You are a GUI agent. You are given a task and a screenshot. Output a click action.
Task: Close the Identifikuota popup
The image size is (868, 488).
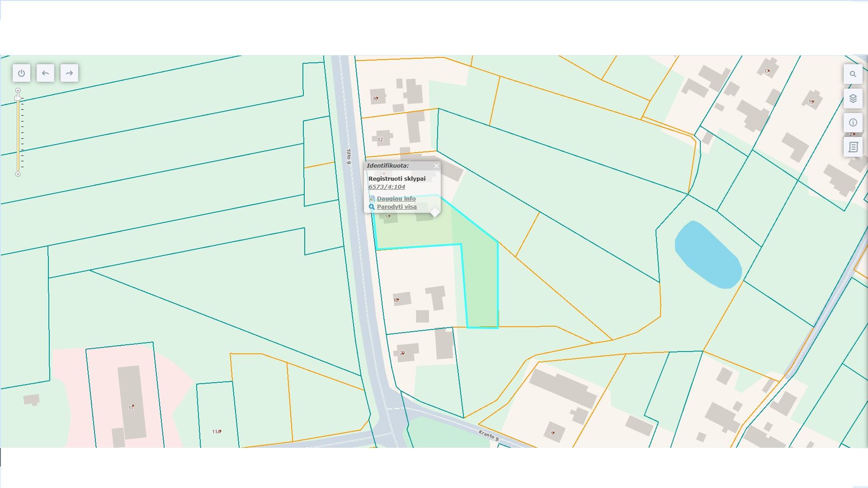[x=436, y=166]
